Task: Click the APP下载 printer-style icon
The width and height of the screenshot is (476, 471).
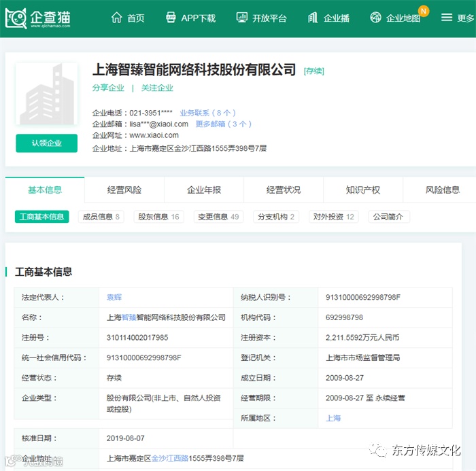Action: [171, 18]
